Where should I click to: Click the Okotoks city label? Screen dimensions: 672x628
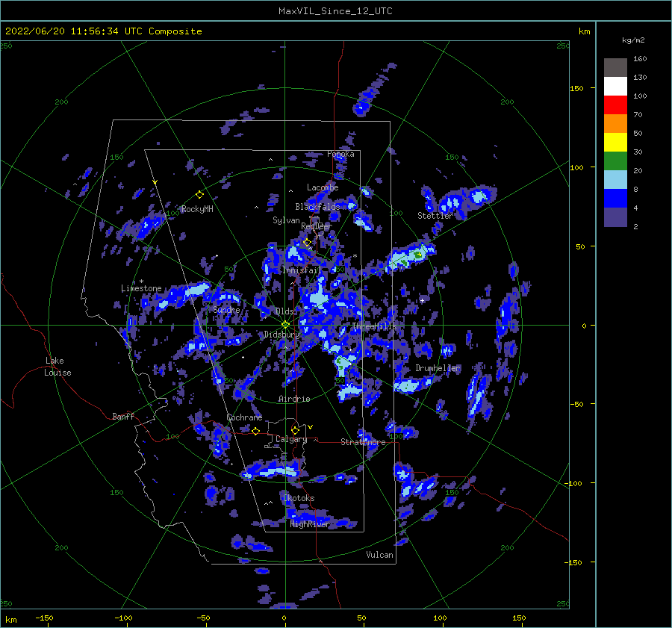pos(299,498)
